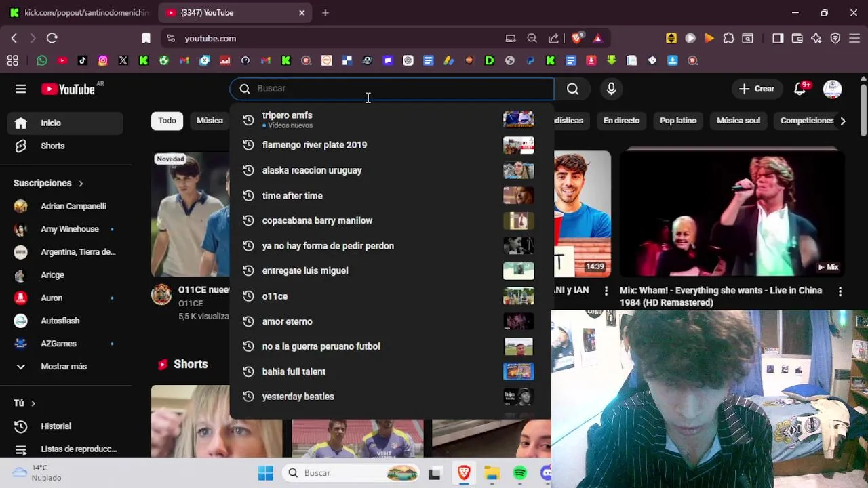Image resolution: width=868 pixels, height=488 pixels.
Task: Open options menu for Wham! mix video
Action: click(840, 291)
